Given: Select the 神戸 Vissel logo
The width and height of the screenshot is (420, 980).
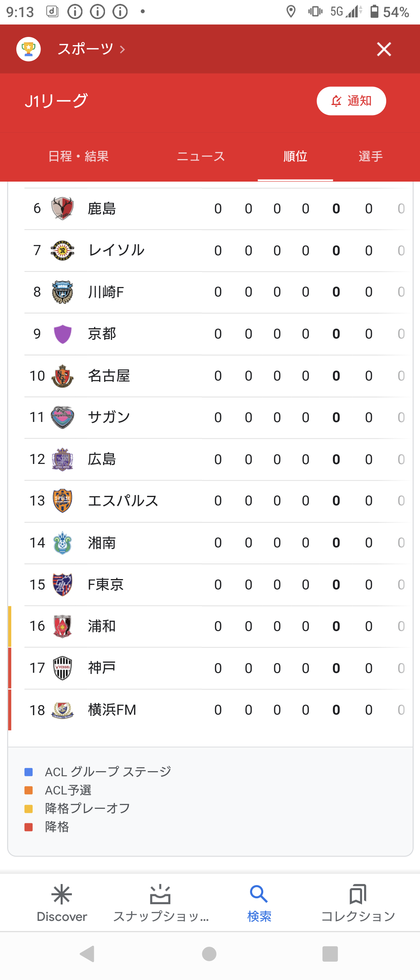Looking at the screenshot, I should click(x=62, y=668).
